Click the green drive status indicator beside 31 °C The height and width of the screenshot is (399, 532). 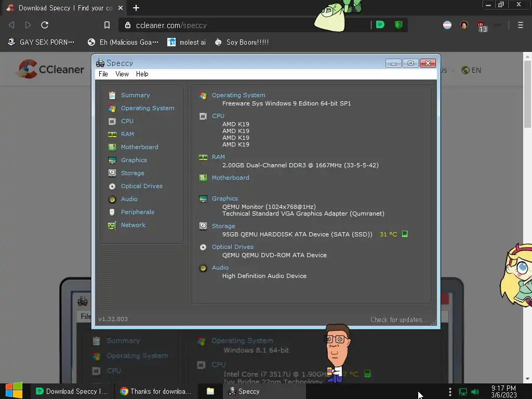click(404, 234)
